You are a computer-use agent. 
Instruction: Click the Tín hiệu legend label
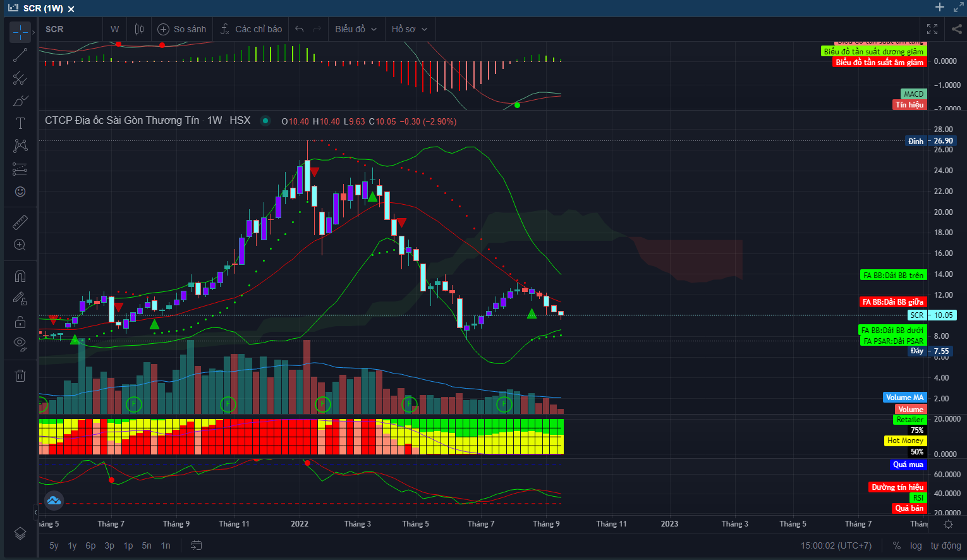(x=909, y=105)
